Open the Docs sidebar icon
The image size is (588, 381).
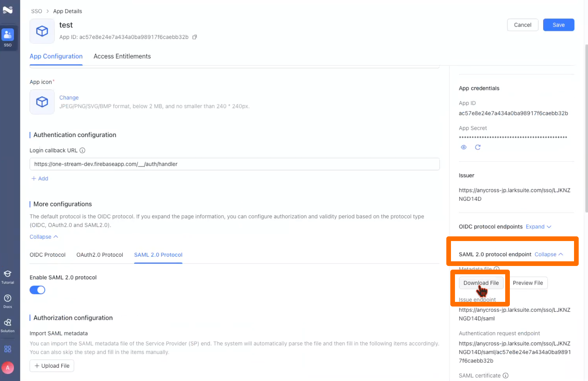pos(8,301)
